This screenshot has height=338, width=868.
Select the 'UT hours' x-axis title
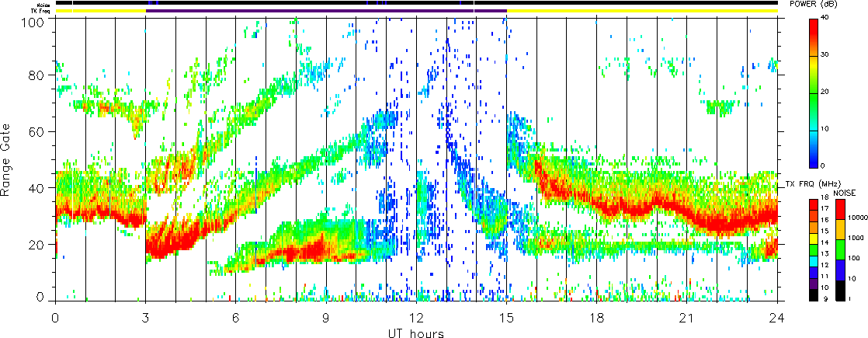(416, 333)
